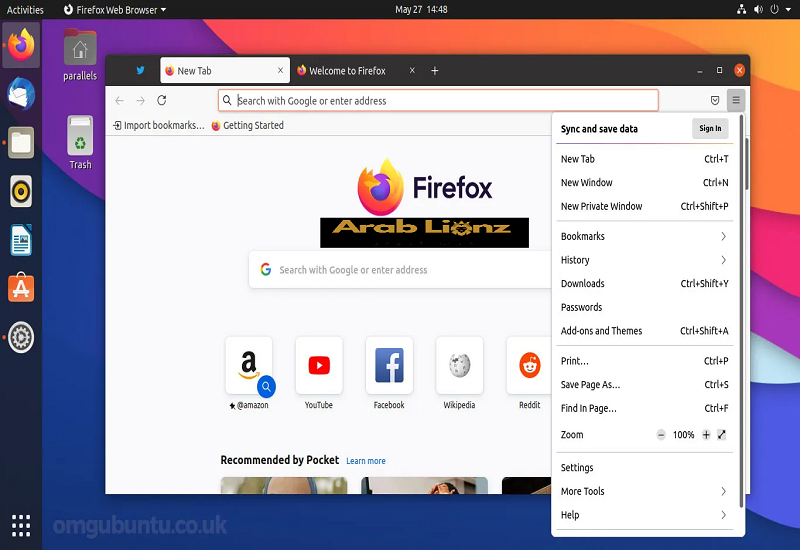
Task: Click the address bar search field
Action: click(438, 101)
